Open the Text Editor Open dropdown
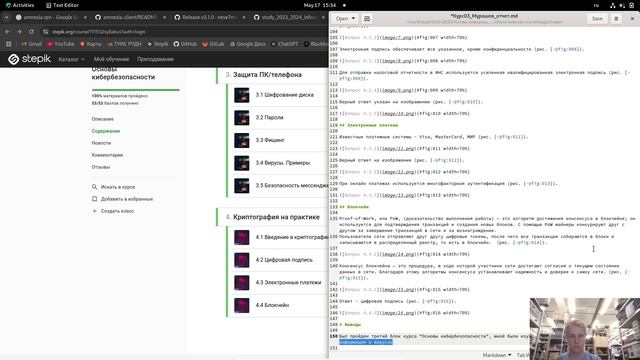The height and width of the screenshot is (360, 640). (x=345, y=18)
